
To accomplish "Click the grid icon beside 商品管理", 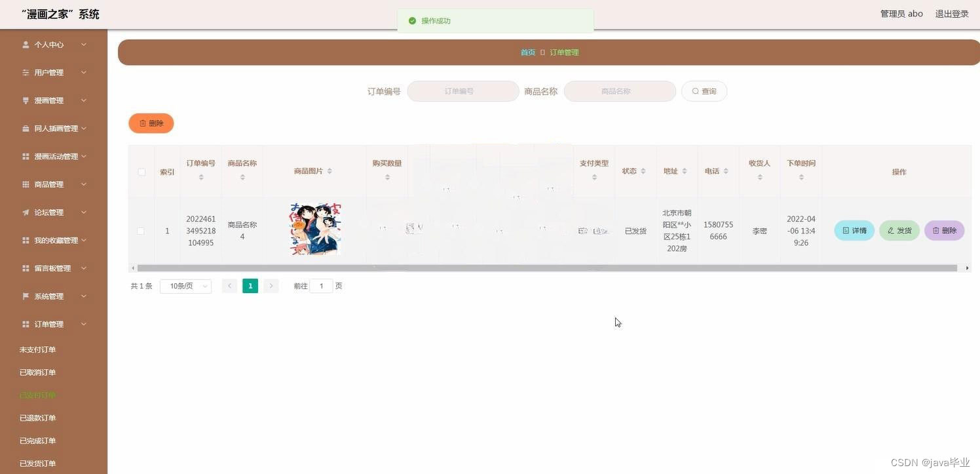I will (x=26, y=185).
